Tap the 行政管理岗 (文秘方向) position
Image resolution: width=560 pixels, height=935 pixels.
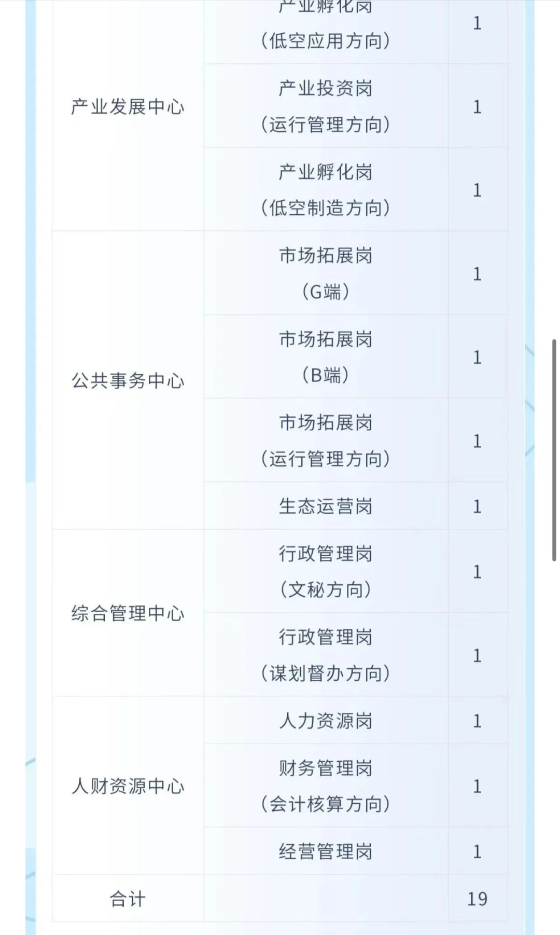point(326,571)
